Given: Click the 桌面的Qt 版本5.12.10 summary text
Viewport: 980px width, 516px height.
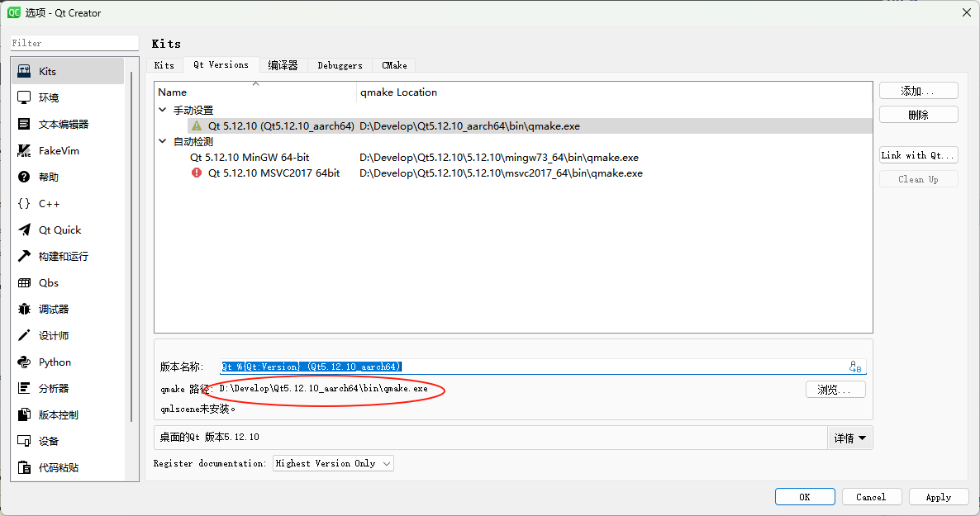Looking at the screenshot, I should [209, 438].
